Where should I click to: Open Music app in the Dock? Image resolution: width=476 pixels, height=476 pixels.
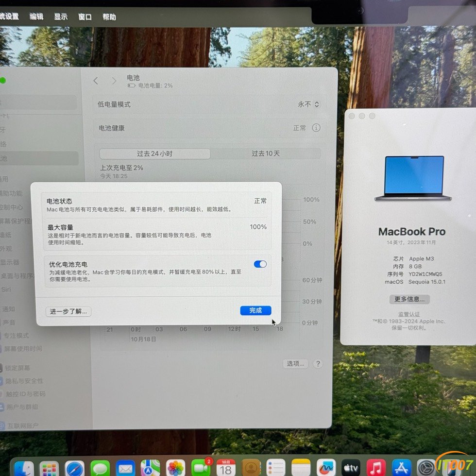[x=376, y=468]
